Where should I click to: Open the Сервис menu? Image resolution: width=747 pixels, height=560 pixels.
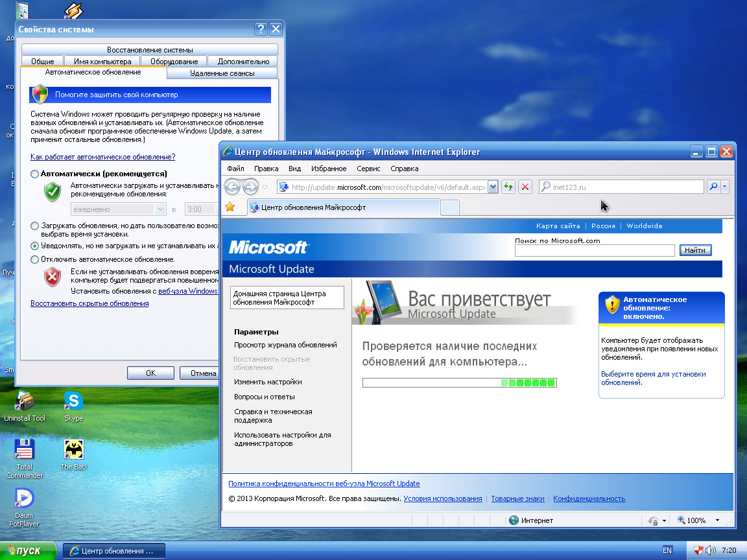click(x=368, y=169)
